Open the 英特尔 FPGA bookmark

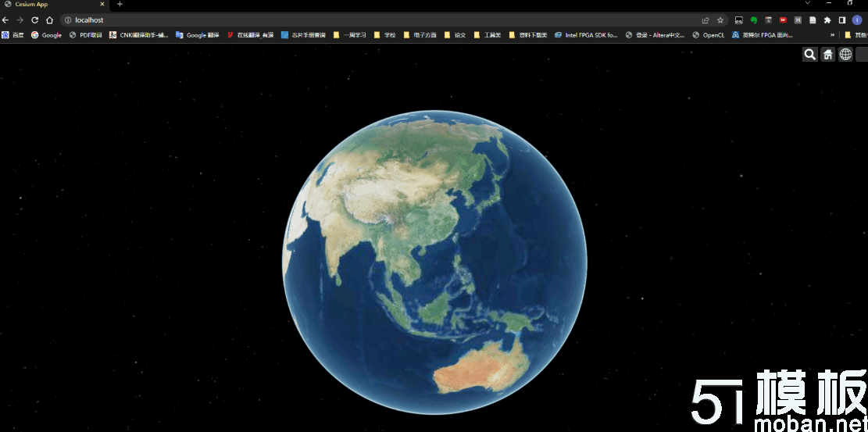pos(763,35)
